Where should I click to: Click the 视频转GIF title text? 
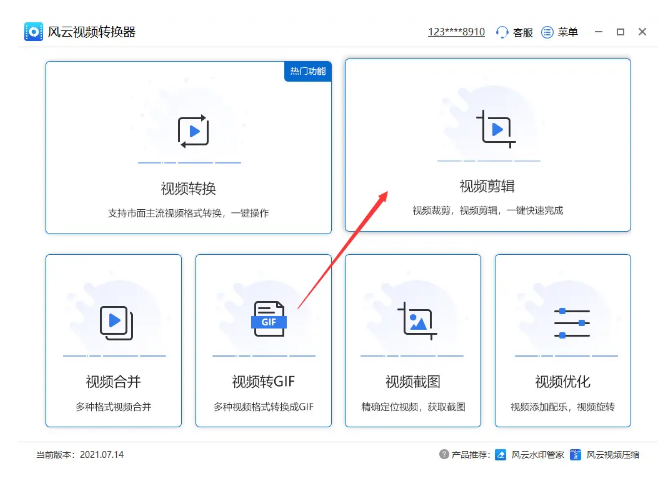[x=263, y=381]
